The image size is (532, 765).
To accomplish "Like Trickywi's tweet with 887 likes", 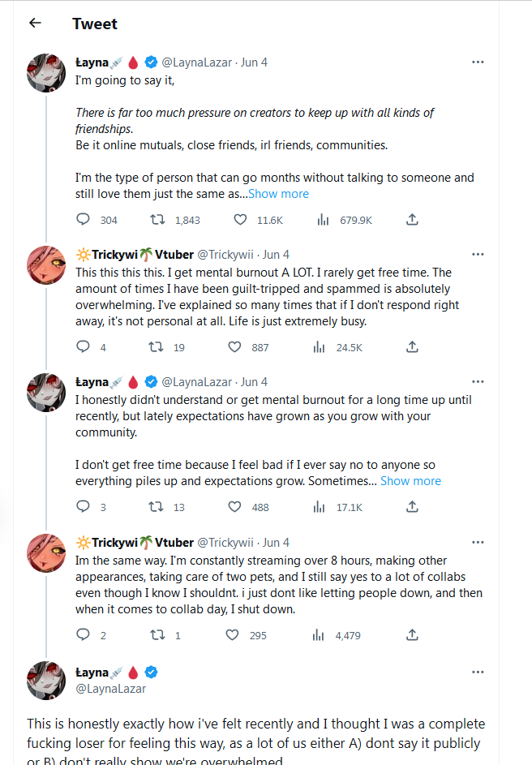I will [x=235, y=347].
